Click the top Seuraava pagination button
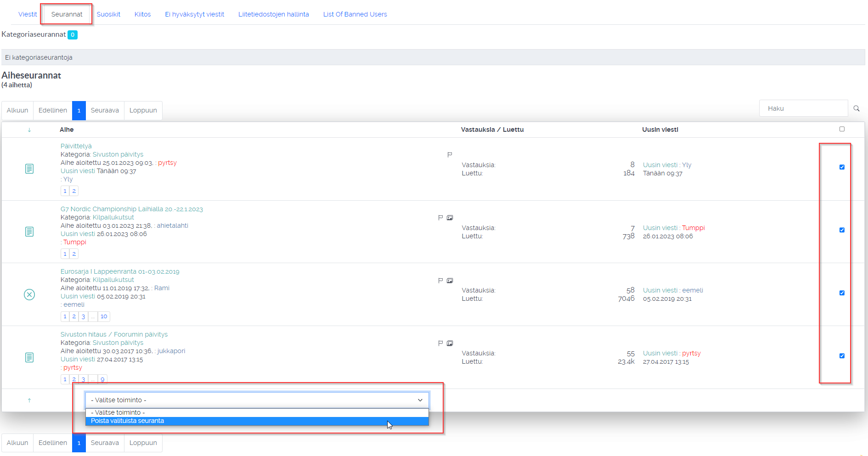The height and width of the screenshot is (456, 868). click(105, 110)
